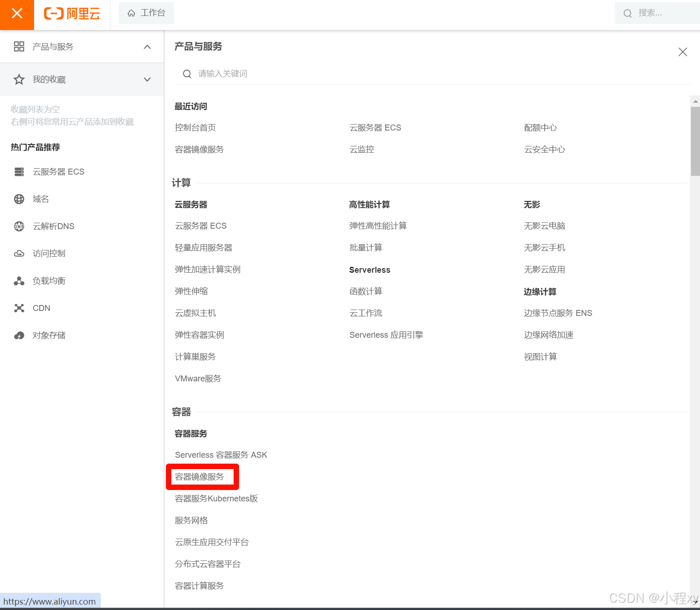Click the star icon beside 我的收藏
Screen dimensions: 700x610
tap(19, 80)
